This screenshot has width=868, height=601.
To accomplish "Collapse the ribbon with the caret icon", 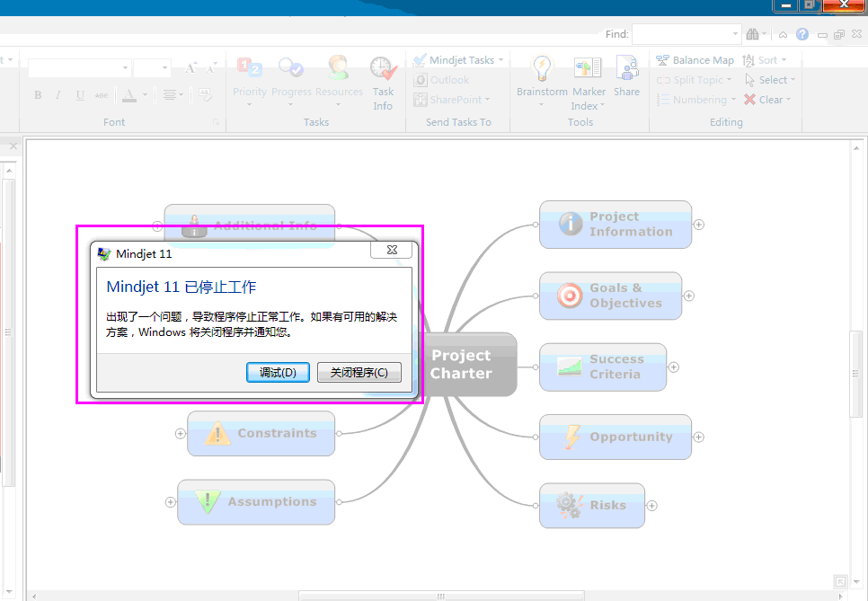I will pyautogui.click(x=783, y=34).
